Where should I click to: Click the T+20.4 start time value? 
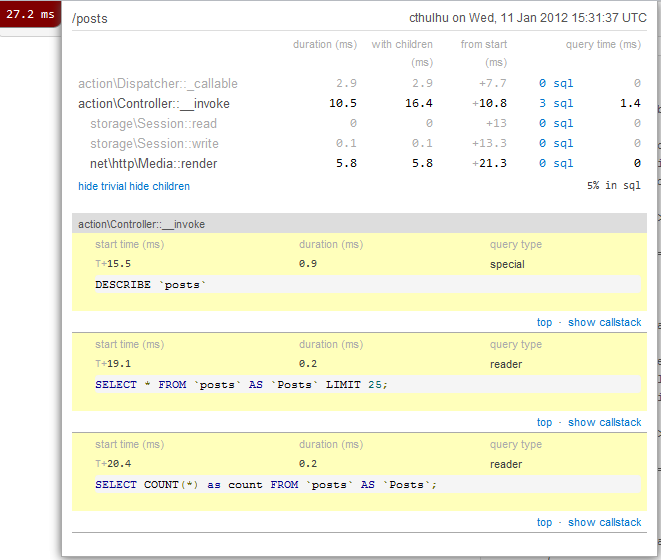(113, 464)
